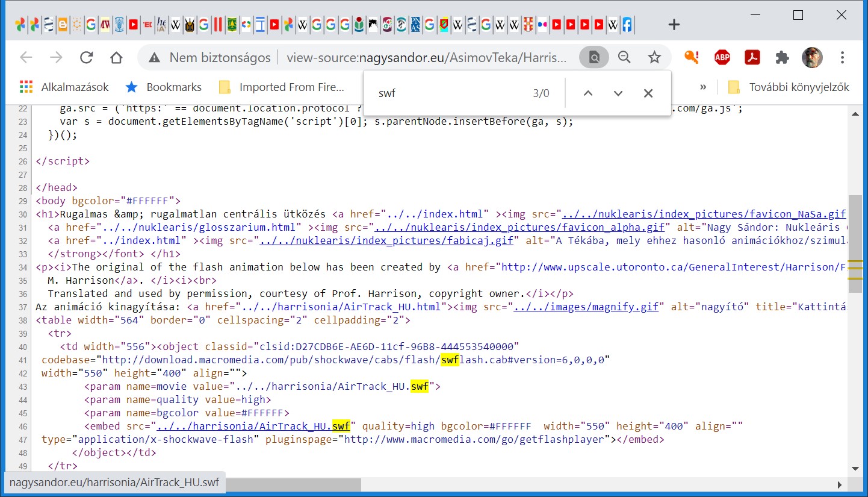The width and height of the screenshot is (868, 497).
Task: Jump to the next swf match
Action: [618, 93]
